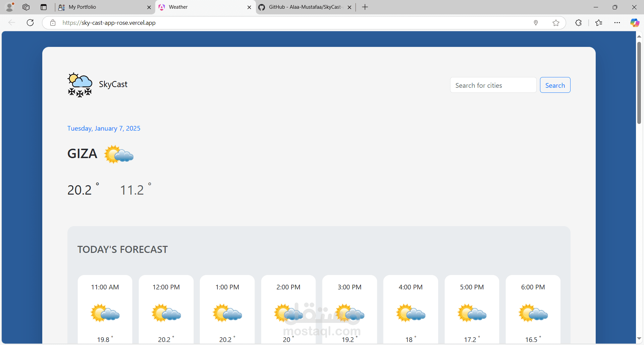Add this page to favorites star
The width and height of the screenshot is (644, 345).
(556, 23)
